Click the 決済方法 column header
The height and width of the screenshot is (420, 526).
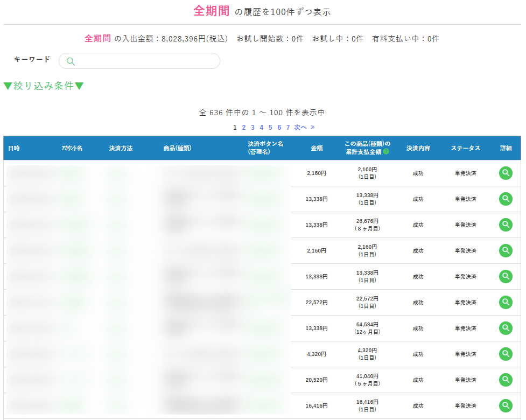(121, 148)
